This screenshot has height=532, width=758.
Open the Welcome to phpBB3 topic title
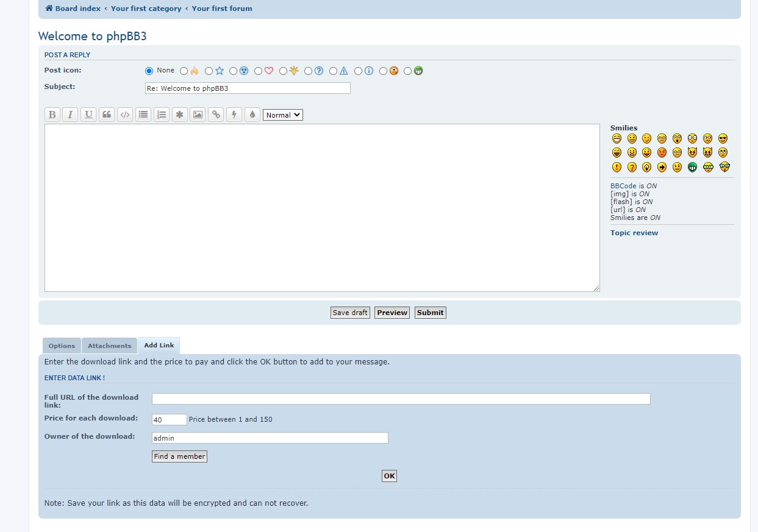(93, 36)
